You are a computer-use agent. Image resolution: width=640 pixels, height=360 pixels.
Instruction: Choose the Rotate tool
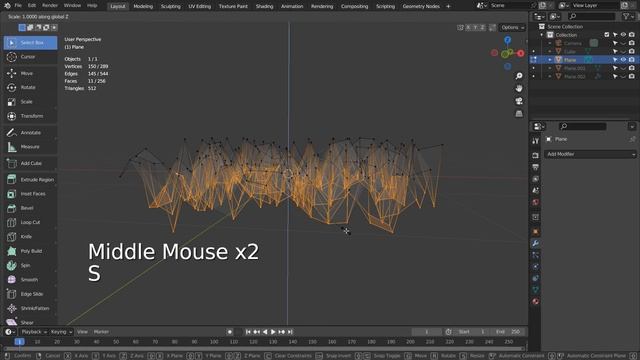tap(30, 87)
